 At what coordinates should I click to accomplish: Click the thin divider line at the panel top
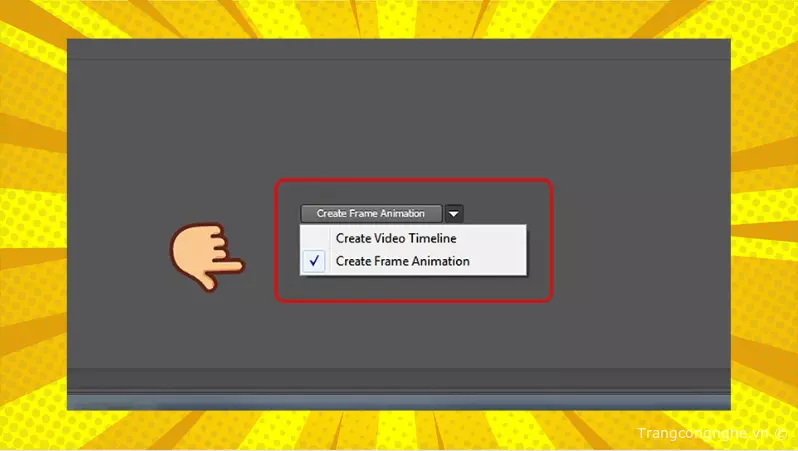click(400, 60)
